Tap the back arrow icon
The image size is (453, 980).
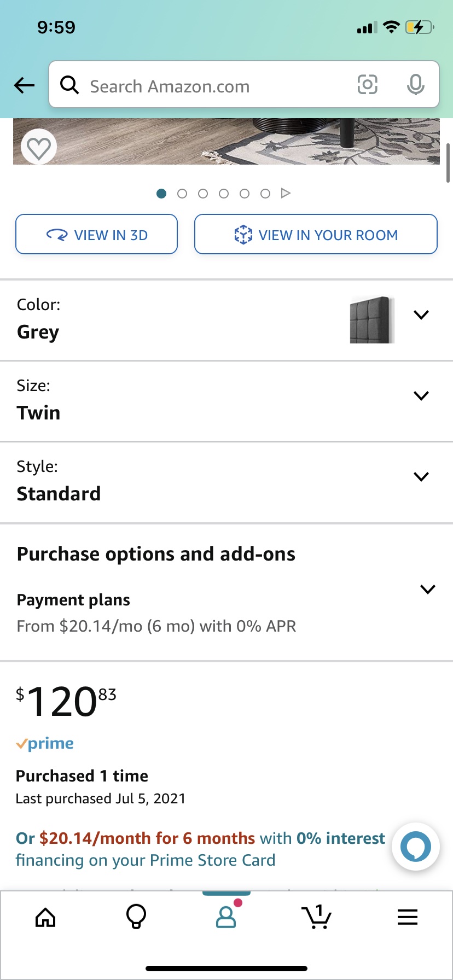(x=24, y=85)
